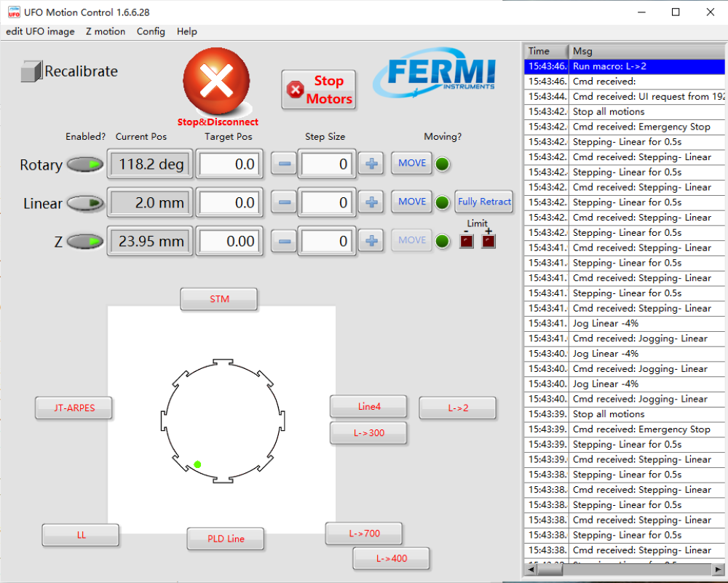Decrease Linear step with minus button
This screenshot has height=583, width=728.
tap(285, 202)
